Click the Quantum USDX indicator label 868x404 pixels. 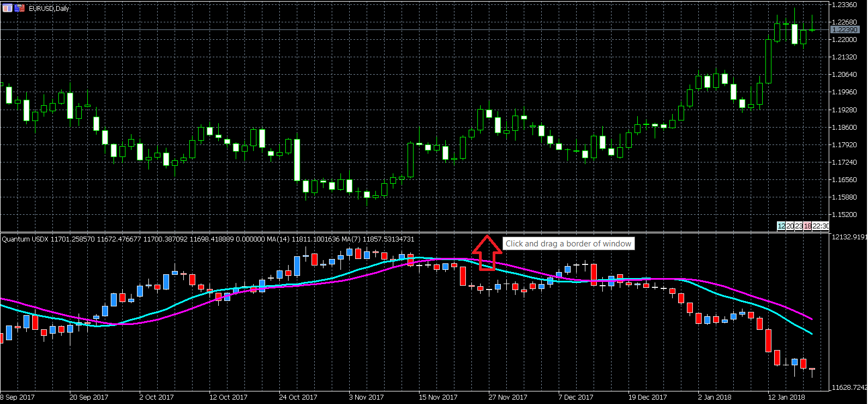(25, 239)
